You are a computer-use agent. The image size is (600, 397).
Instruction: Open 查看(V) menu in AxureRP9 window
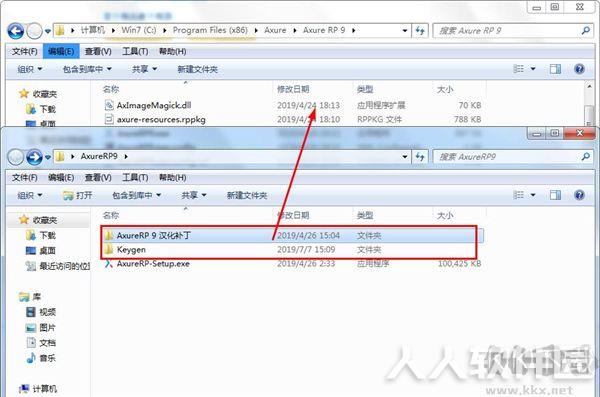coord(98,177)
